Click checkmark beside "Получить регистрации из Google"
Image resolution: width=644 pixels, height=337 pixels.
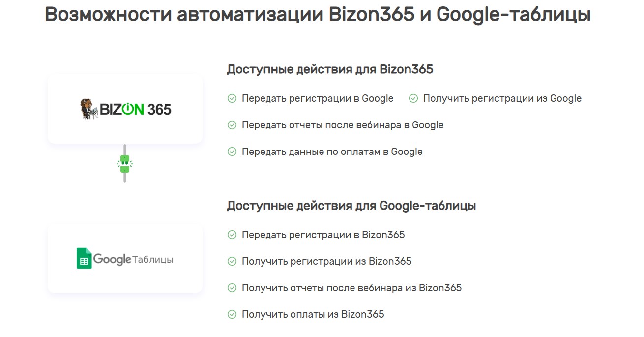[x=413, y=99]
